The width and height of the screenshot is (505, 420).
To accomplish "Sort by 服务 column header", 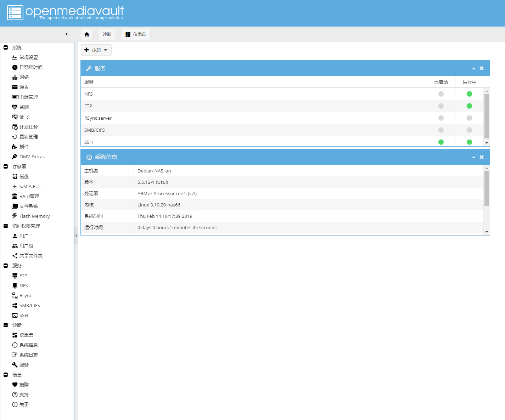I will coord(254,82).
